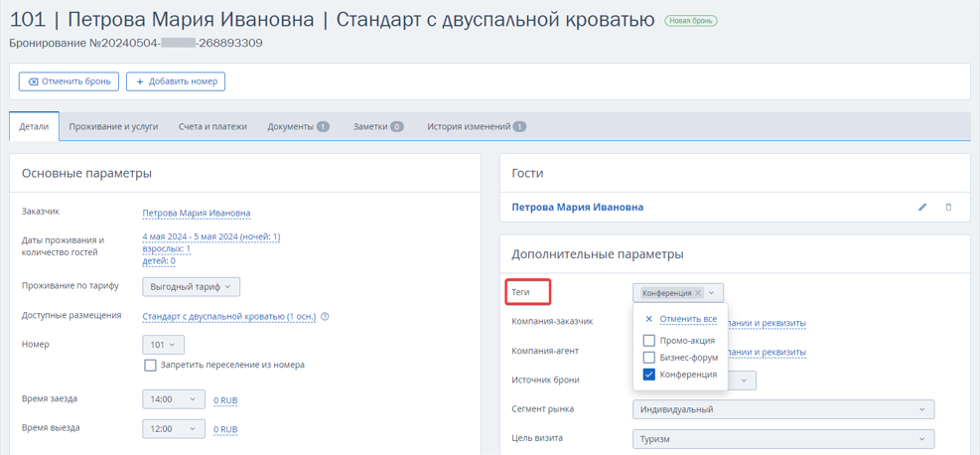
Task: Open the check-out time 12:00 dropdown
Action: pyautogui.click(x=173, y=429)
